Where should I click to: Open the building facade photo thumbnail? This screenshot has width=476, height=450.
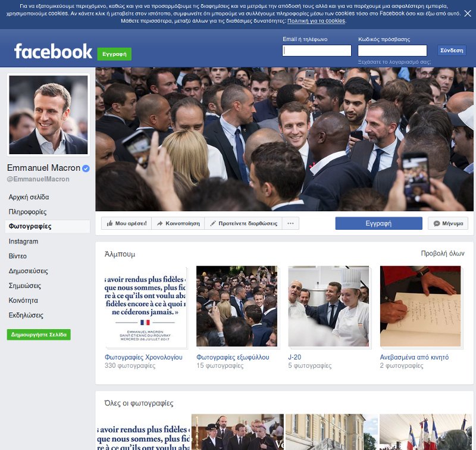pyautogui.click(x=332, y=432)
